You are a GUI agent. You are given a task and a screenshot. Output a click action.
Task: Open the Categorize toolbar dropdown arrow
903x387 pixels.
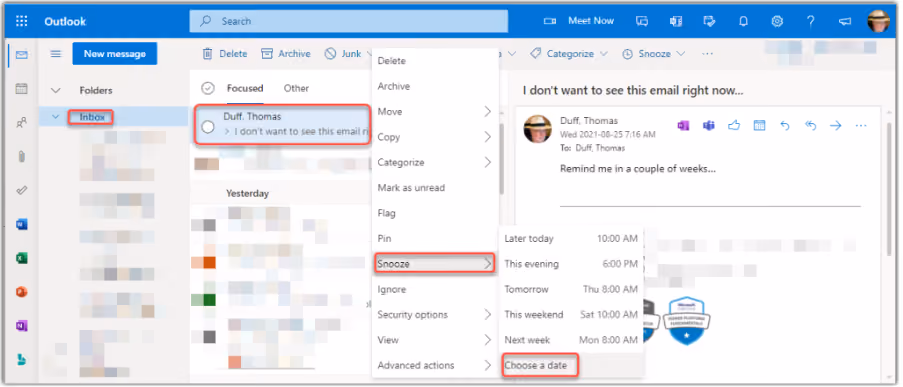pyautogui.click(x=604, y=54)
